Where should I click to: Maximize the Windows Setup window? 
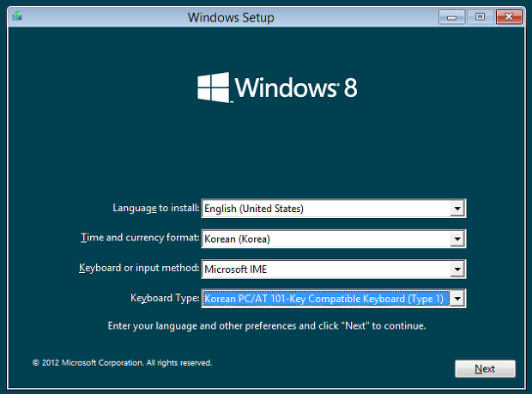pos(481,17)
